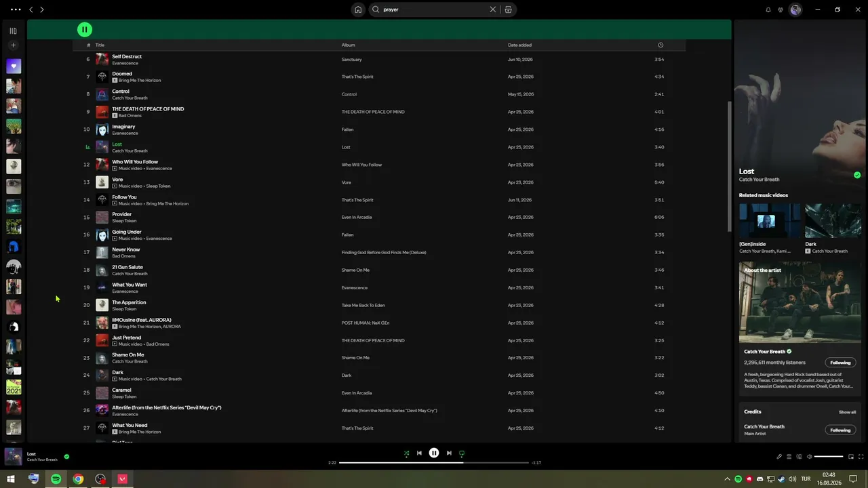The image size is (868, 488).
Task: Sort tracks by the Date added column
Action: tap(519, 45)
